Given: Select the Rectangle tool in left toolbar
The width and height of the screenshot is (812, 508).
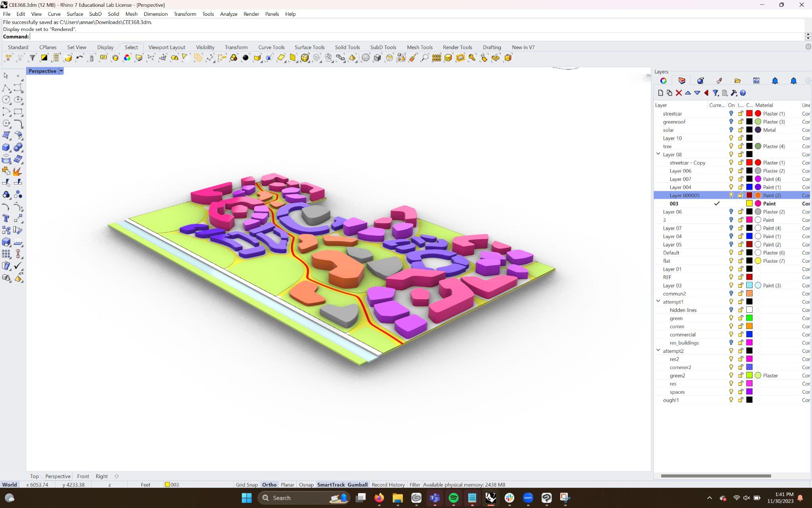Looking at the screenshot, I should click(x=18, y=112).
